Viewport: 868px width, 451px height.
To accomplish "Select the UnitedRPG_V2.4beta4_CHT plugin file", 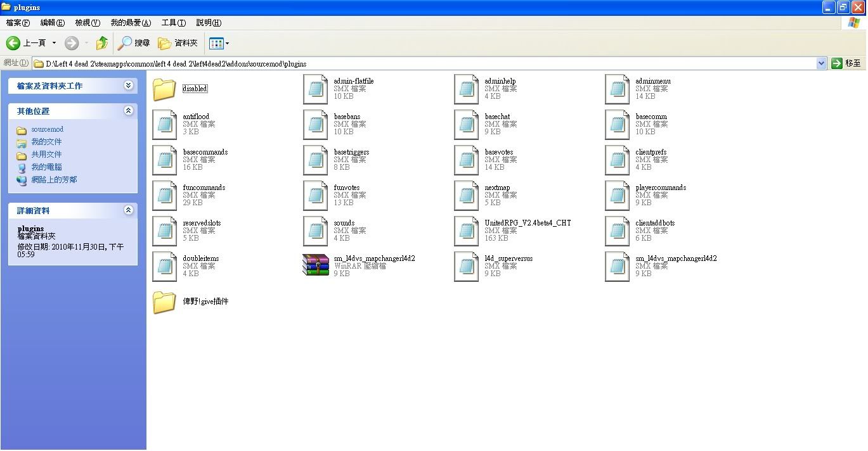I will click(x=466, y=231).
